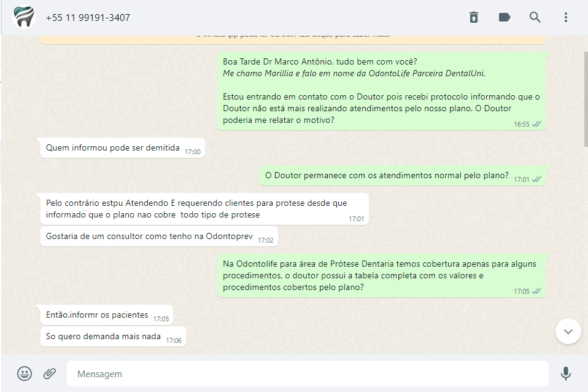Open the three-dot more options menu
The image size is (588, 392).
565,17
